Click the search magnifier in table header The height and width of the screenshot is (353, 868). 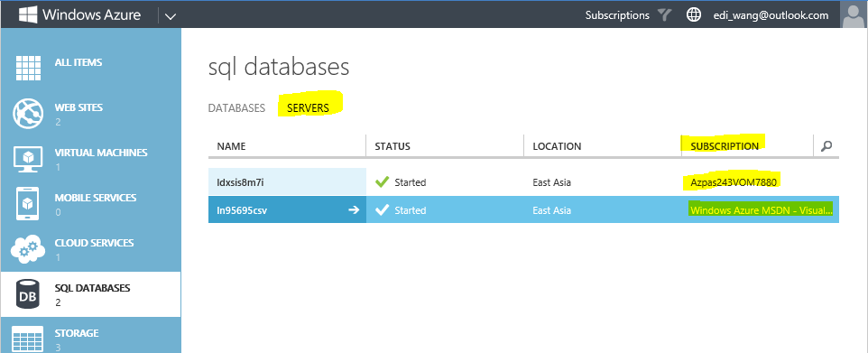pos(826,146)
